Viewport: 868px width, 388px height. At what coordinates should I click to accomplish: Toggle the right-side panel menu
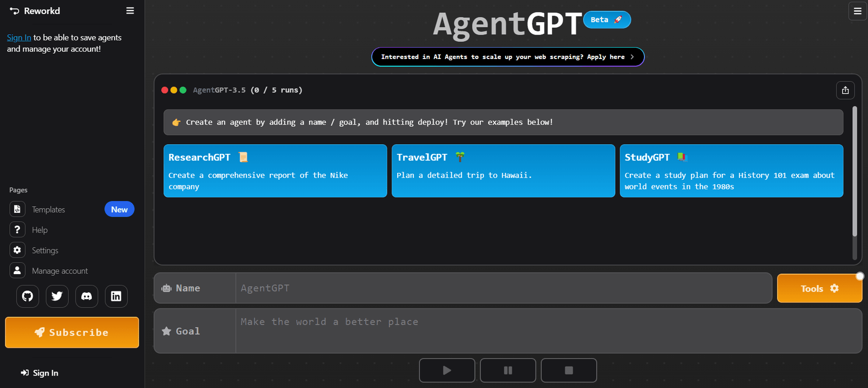(x=857, y=11)
